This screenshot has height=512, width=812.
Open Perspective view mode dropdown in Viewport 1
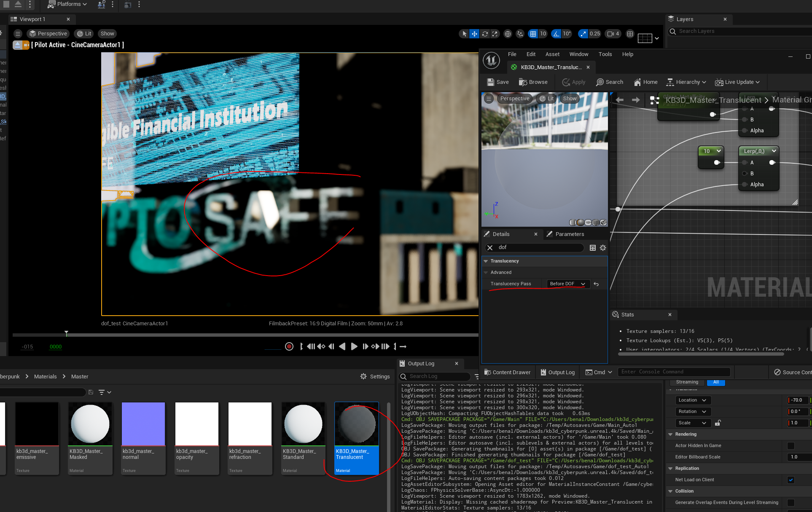[48, 34]
